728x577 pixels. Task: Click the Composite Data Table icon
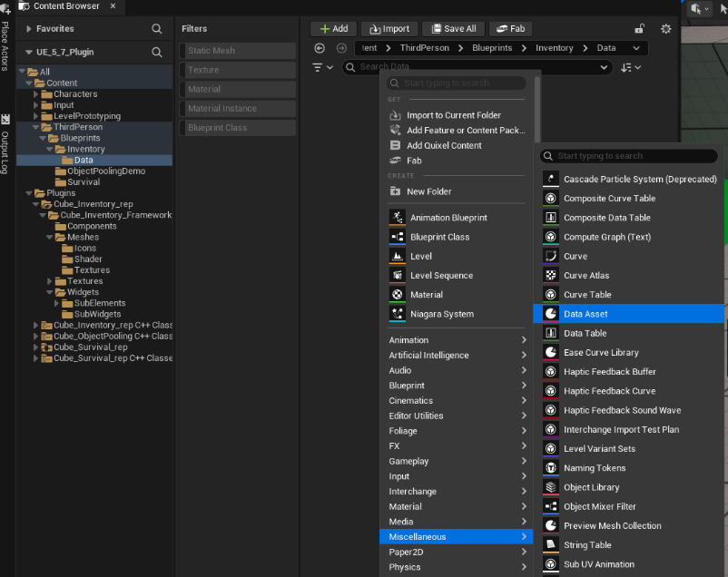pos(551,217)
